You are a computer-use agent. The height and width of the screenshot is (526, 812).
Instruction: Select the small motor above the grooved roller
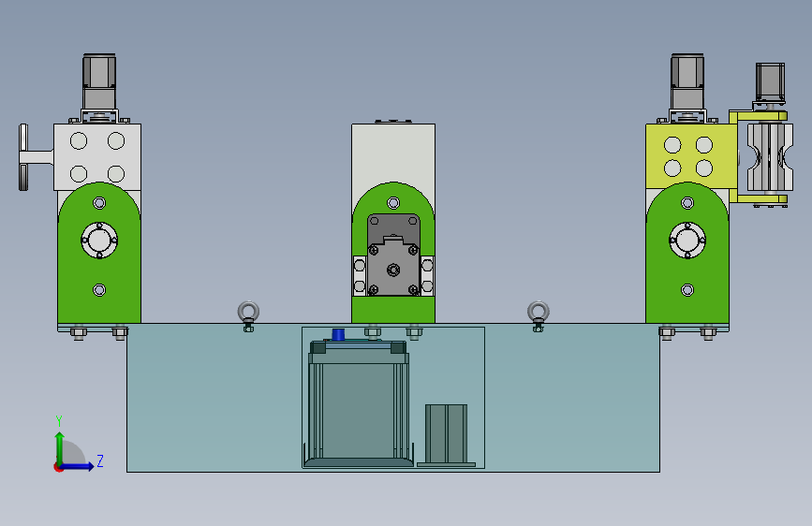click(770, 81)
